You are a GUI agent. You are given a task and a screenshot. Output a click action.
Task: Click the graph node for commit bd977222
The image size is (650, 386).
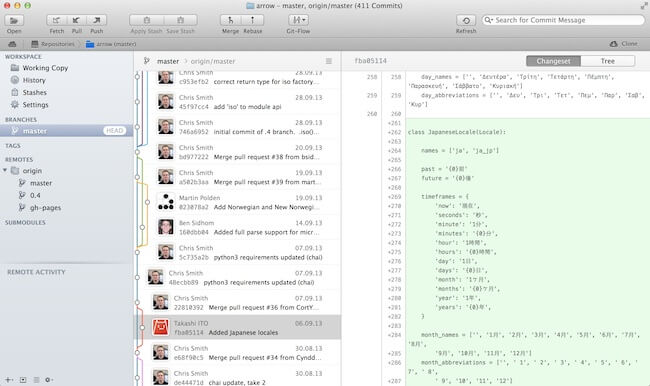[137, 152]
